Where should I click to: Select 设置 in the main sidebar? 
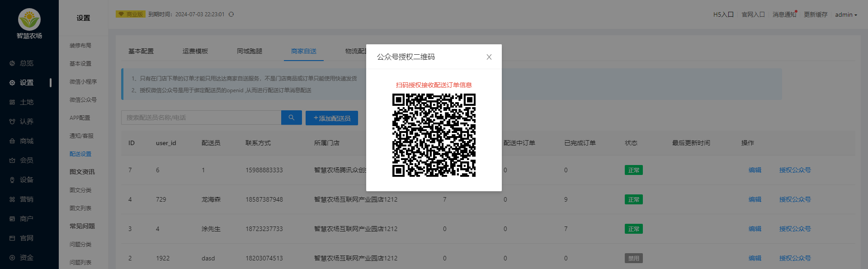[27, 83]
